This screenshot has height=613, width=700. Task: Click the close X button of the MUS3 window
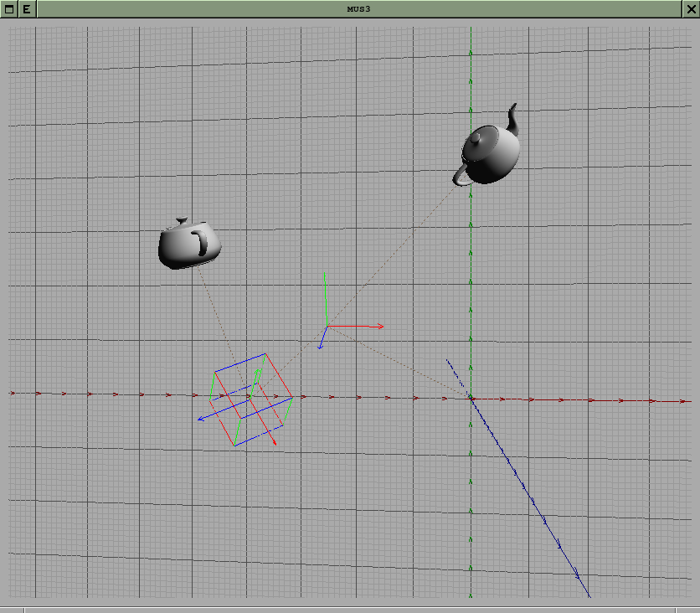coord(692,8)
